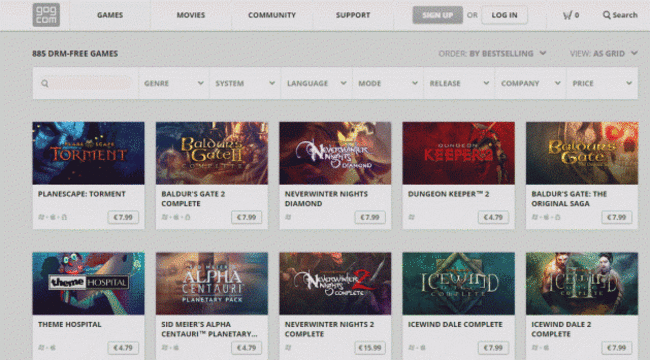Open Icewind Dale 2 Complete cover thumbnail

(582, 284)
